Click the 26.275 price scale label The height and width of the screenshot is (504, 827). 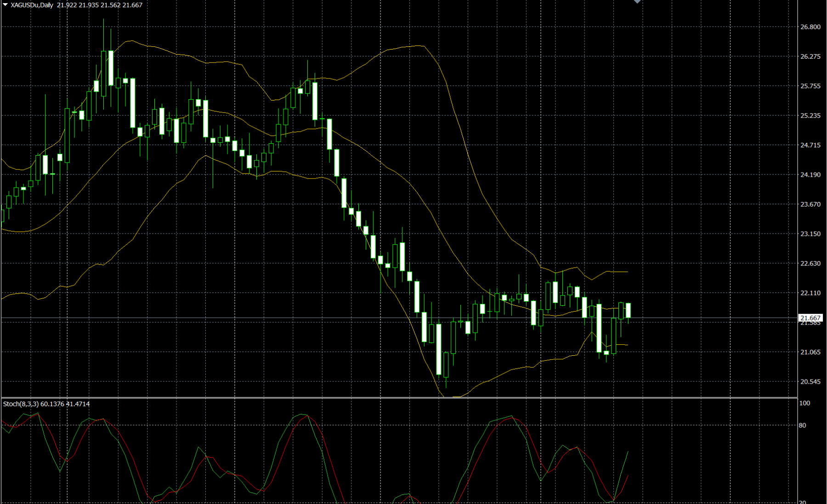click(810, 56)
